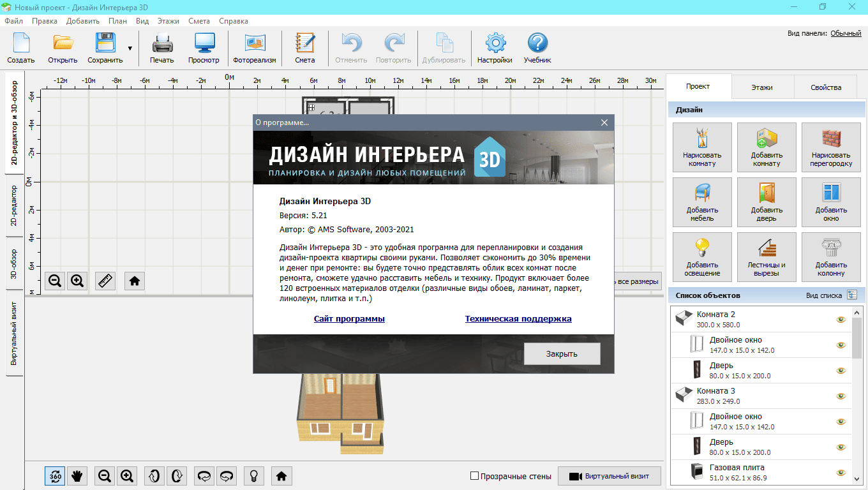Zoom in in the 3D view
This screenshot has width=868, height=490.
127,475
